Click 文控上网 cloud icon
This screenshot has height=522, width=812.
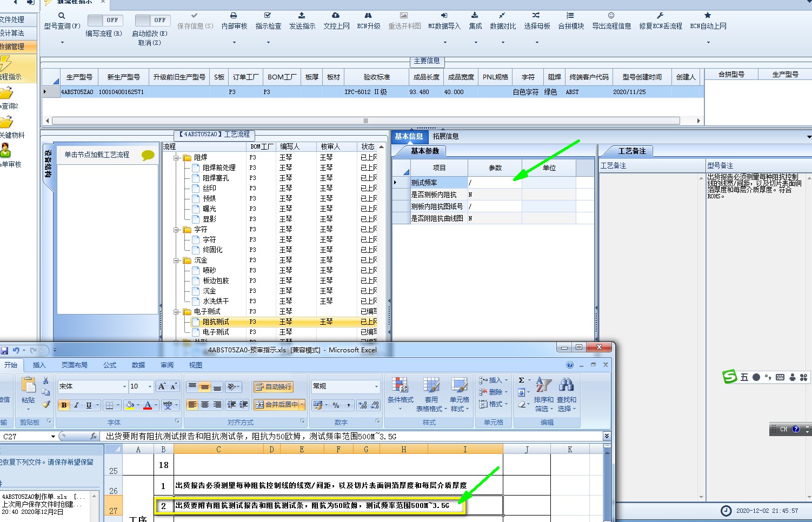[x=336, y=16]
